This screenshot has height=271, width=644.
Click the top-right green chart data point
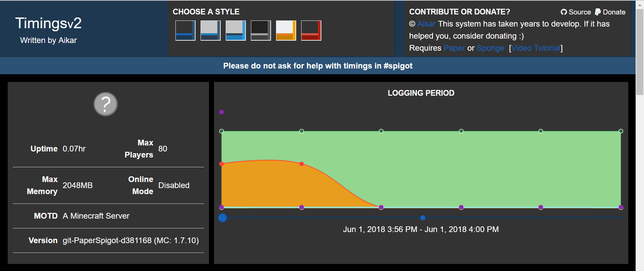point(621,131)
